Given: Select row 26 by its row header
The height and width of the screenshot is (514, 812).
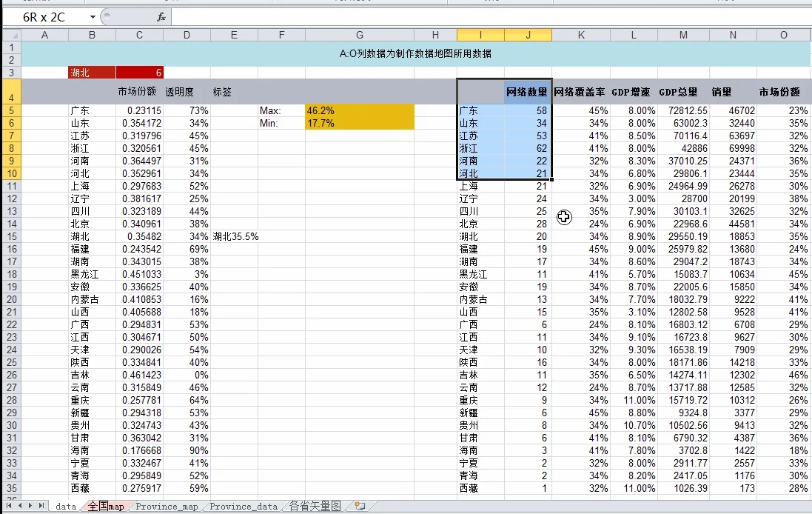Looking at the screenshot, I should 11,375.
